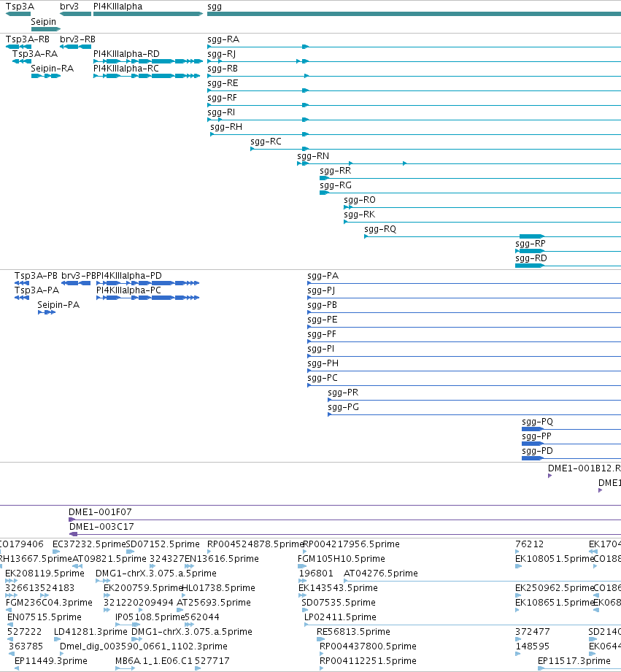Select the sgg-RA transcript label

[x=223, y=39]
